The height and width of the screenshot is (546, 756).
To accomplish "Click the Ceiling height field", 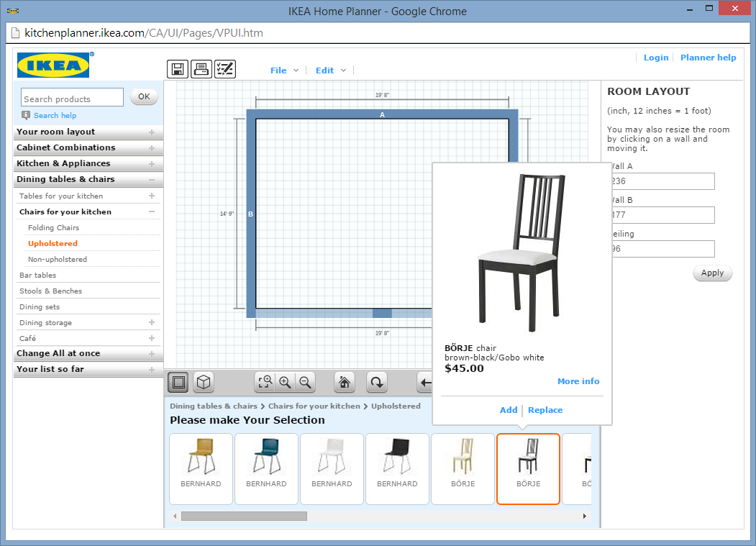I will [663, 249].
